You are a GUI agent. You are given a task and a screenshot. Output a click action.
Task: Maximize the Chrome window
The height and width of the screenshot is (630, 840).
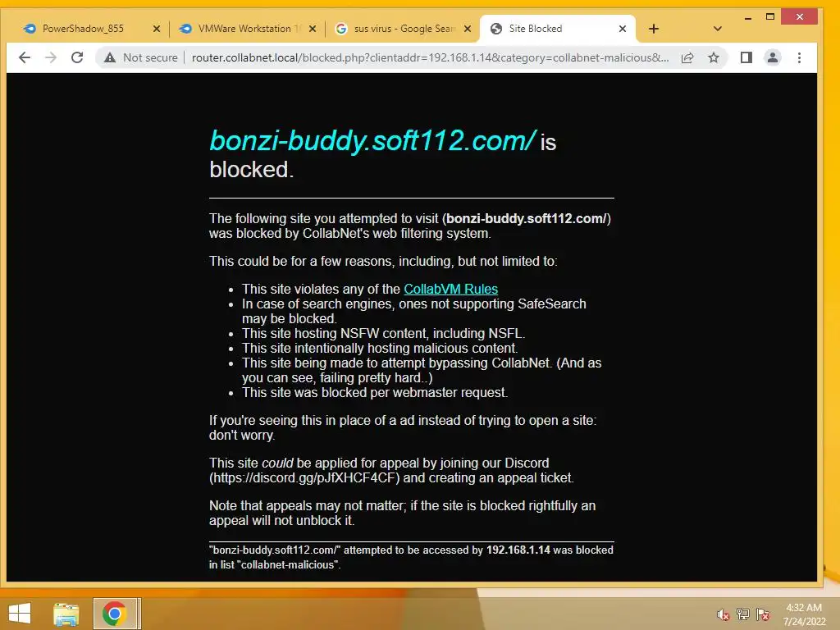click(x=770, y=17)
